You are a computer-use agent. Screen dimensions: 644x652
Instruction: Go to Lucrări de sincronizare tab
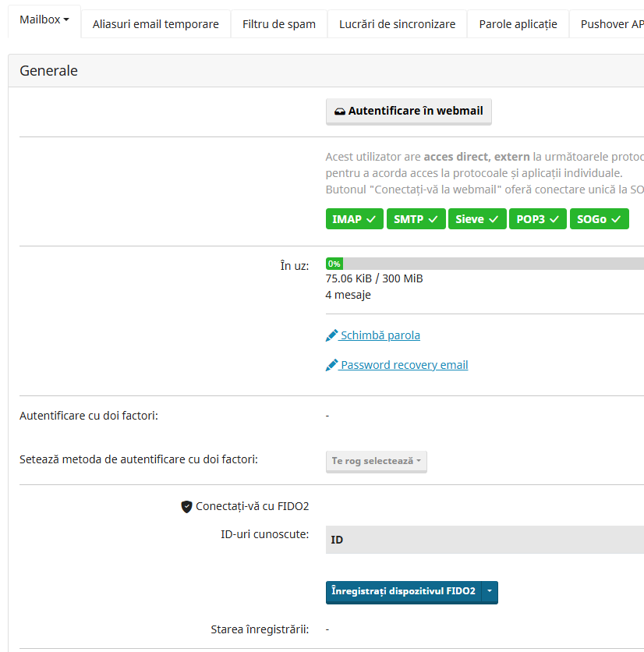tap(397, 24)
